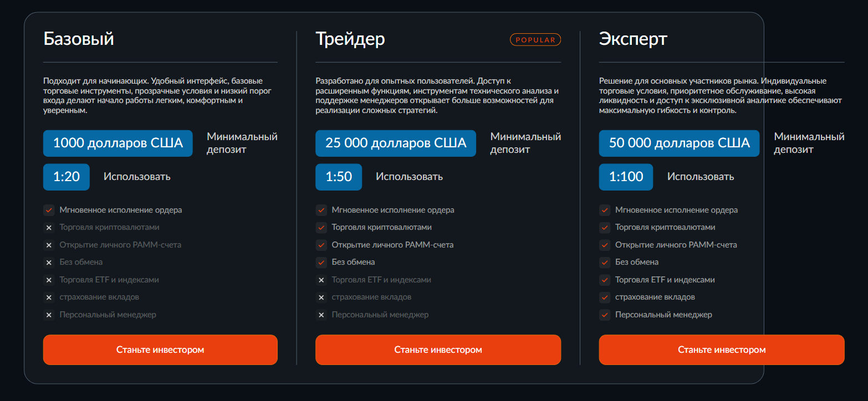Click Трейдер X icon beside страхование вкладов
This screenshot has height=401, width=868.
[321, 297]
